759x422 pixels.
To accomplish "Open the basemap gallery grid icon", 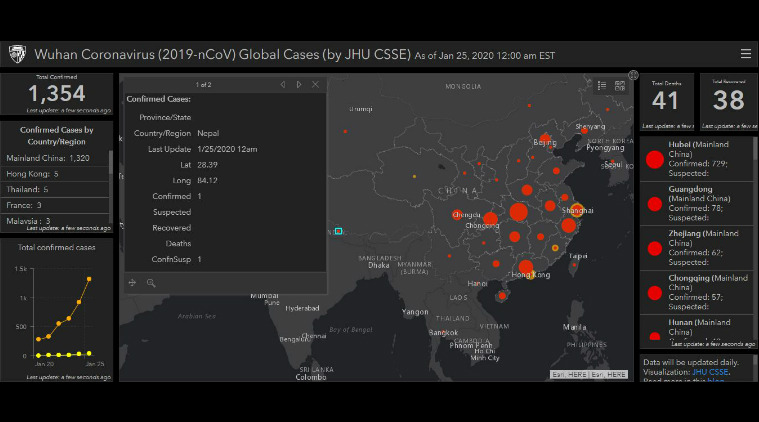I will point(620,85).
